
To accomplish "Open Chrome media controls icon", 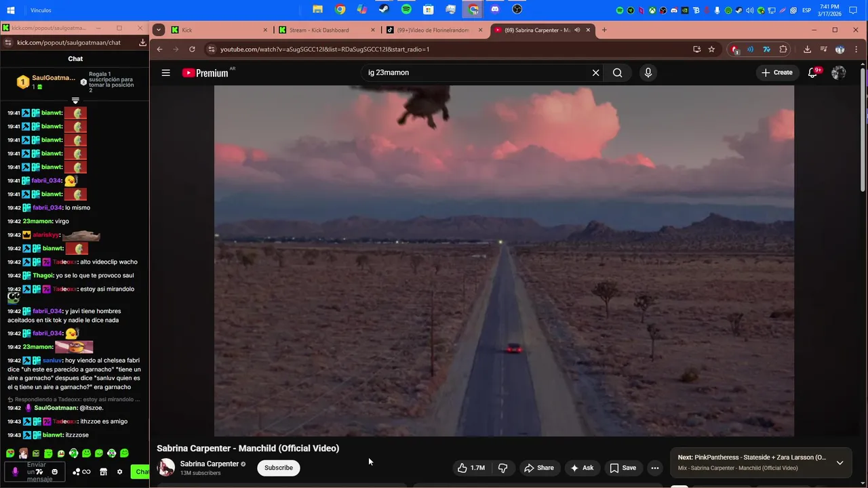I will click(823, 49).
